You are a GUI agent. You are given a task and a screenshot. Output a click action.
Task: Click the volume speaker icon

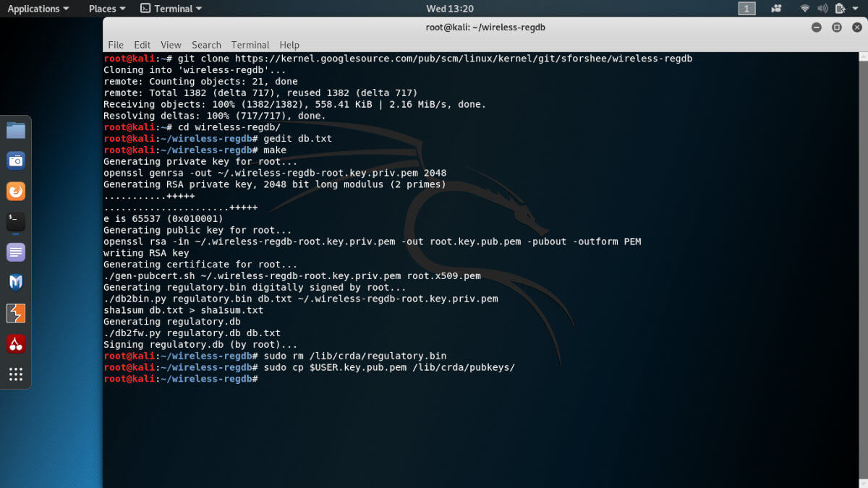[822, 9]
